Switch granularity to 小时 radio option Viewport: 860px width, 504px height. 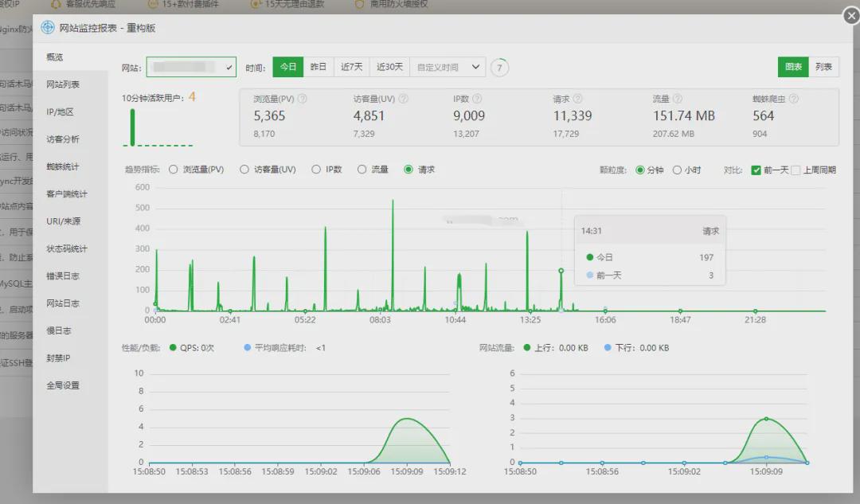coord(677,170)
